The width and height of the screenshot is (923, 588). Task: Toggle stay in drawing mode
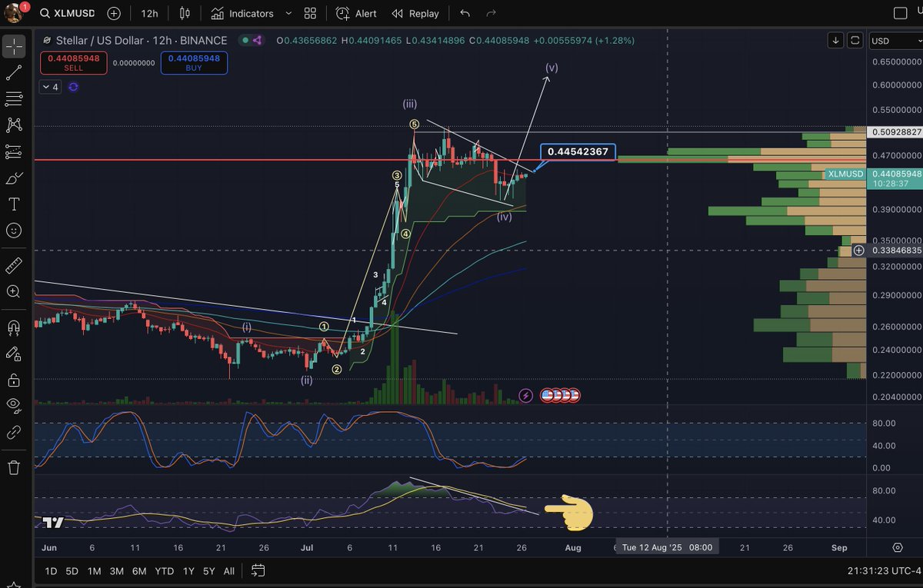click(14, 354)
